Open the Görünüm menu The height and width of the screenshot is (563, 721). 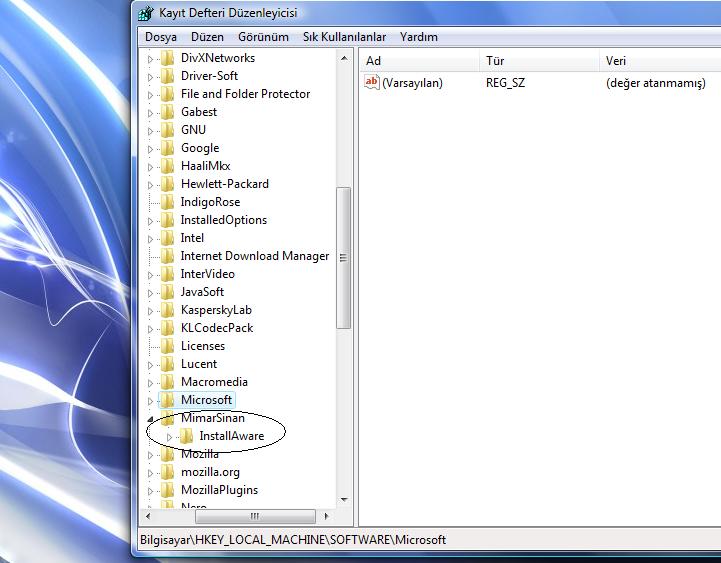263,37
